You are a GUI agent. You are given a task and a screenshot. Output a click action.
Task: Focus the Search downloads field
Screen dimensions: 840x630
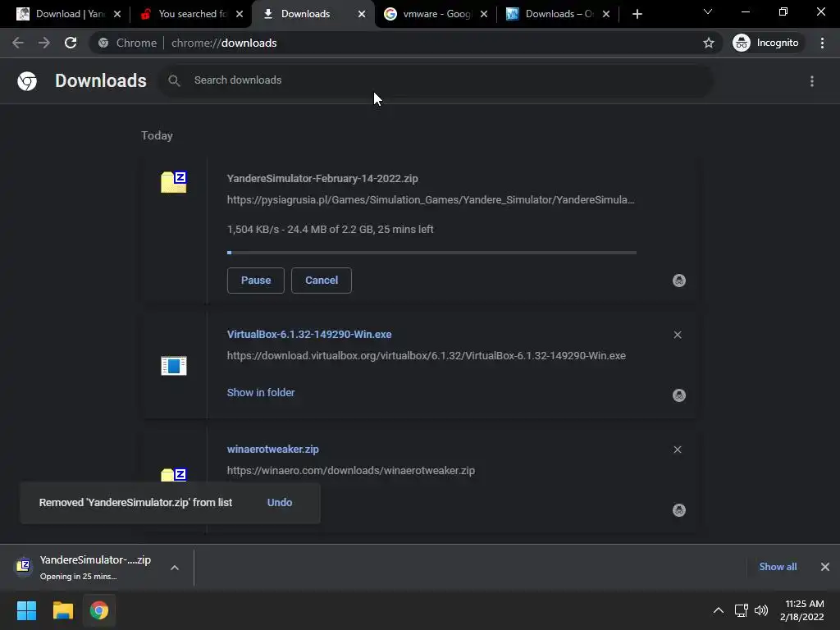(x=435, y=80)
